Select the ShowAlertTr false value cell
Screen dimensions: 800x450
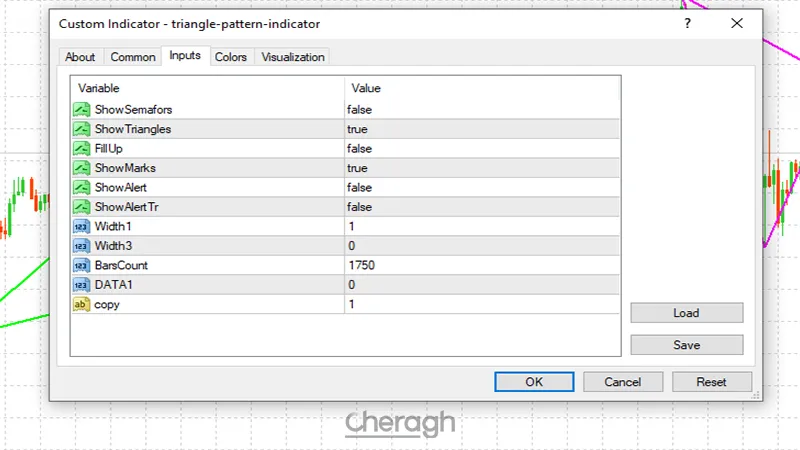click(480, 207)
